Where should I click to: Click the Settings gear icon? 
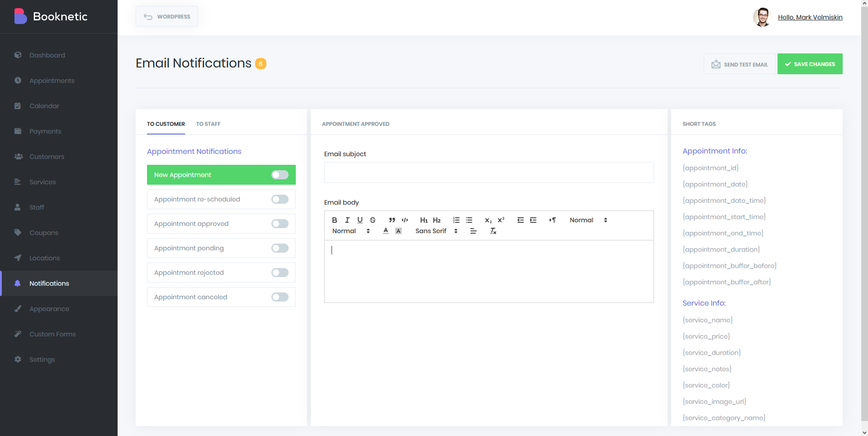point(18,359)
